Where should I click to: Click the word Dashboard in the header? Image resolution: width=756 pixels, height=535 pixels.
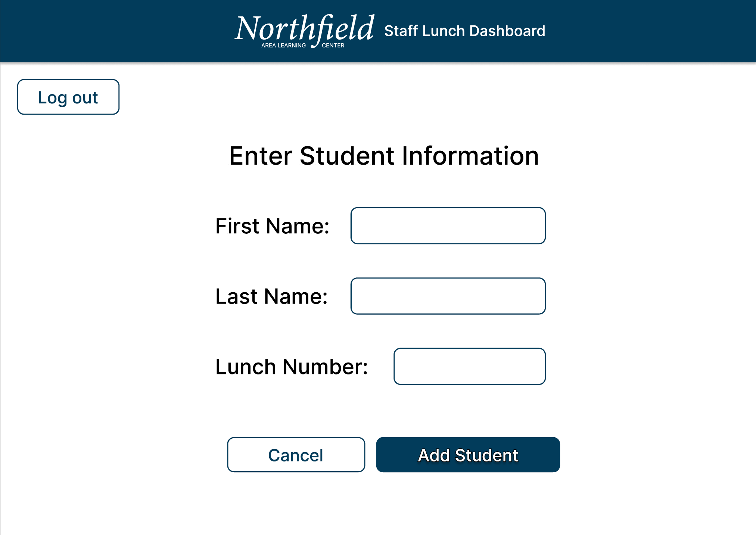(507, 31)
